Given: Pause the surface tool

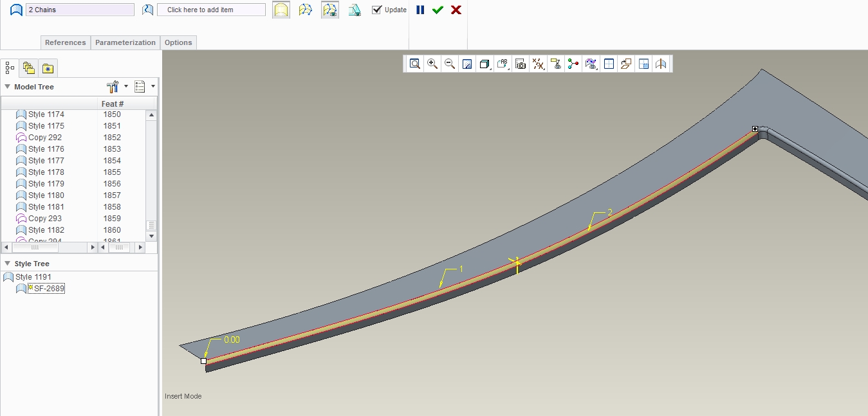Looking at the screenshot, I should click(420, 10).
